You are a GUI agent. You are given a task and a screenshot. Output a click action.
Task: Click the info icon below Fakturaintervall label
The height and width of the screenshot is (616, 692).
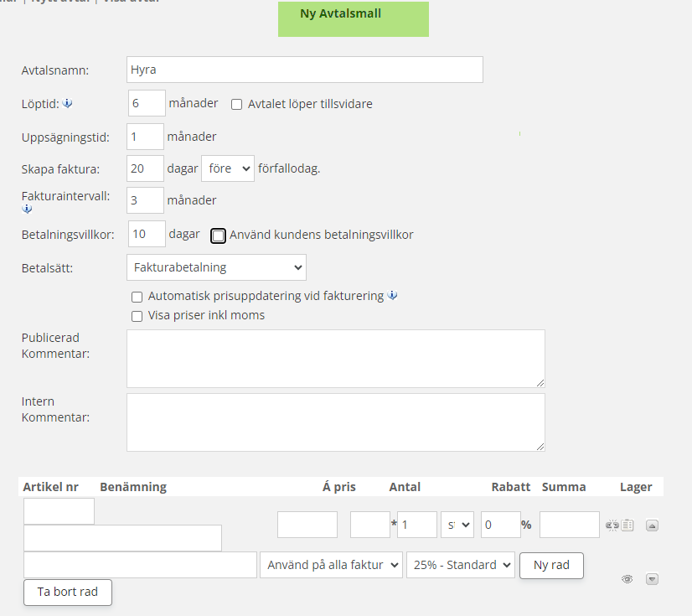click(27, 210)
